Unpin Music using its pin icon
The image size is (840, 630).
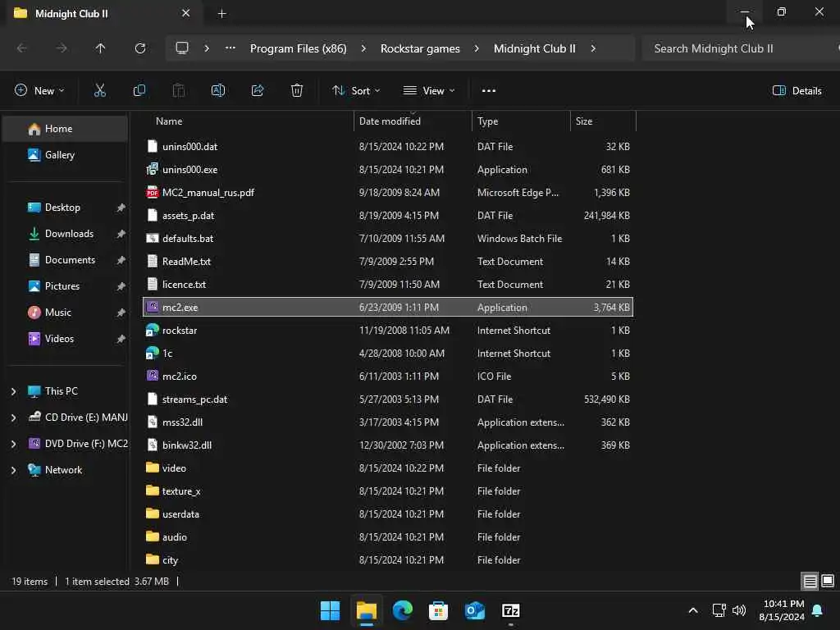point(121,313)
